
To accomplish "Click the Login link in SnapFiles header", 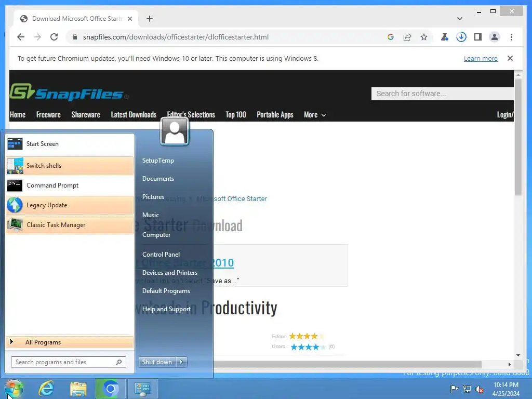I will (x=505, y=115).
